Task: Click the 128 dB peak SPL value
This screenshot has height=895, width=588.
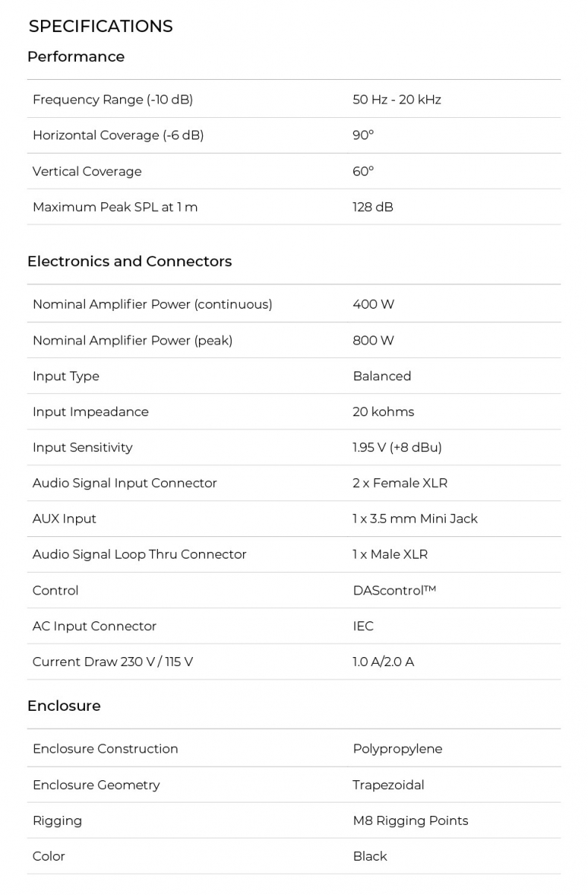Action: (x=373, y=207)
